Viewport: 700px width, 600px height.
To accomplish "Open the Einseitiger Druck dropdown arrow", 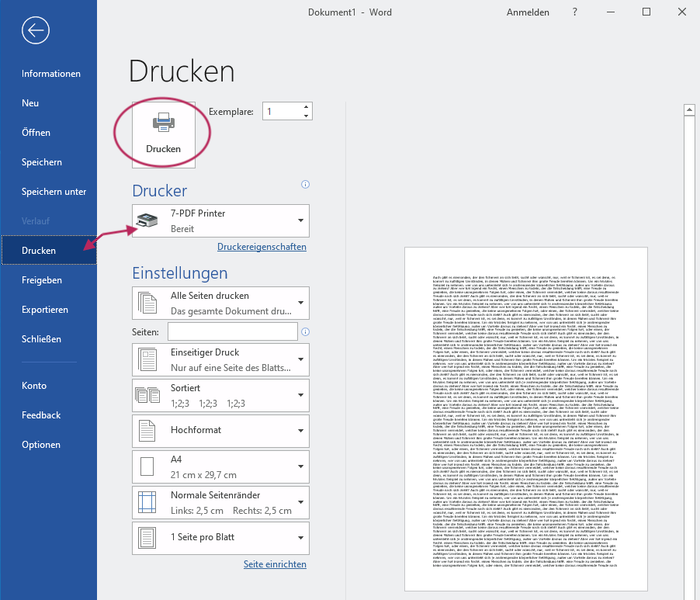I will [300, 360].
